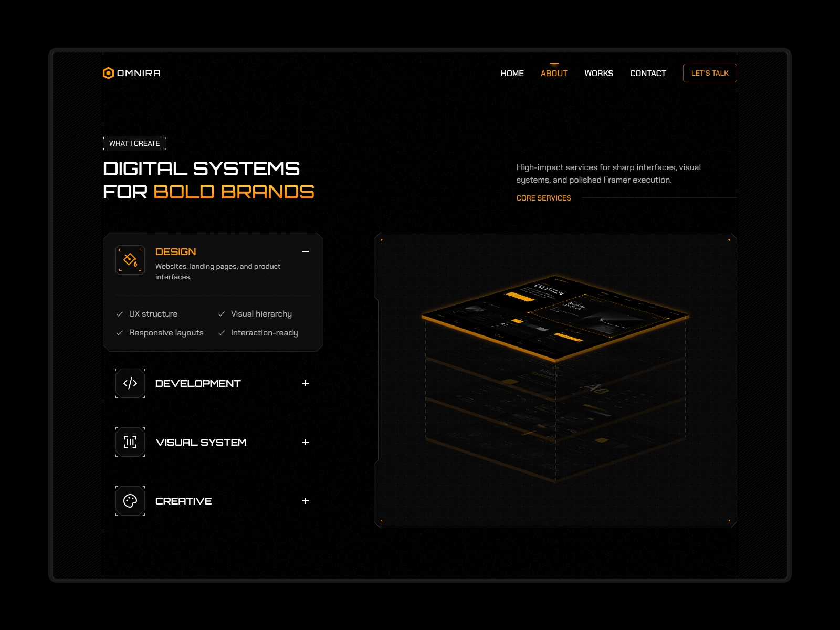Click the Visual hierarchy text
840x630 pixels.
pyautogui.click(x=261, y=314)
